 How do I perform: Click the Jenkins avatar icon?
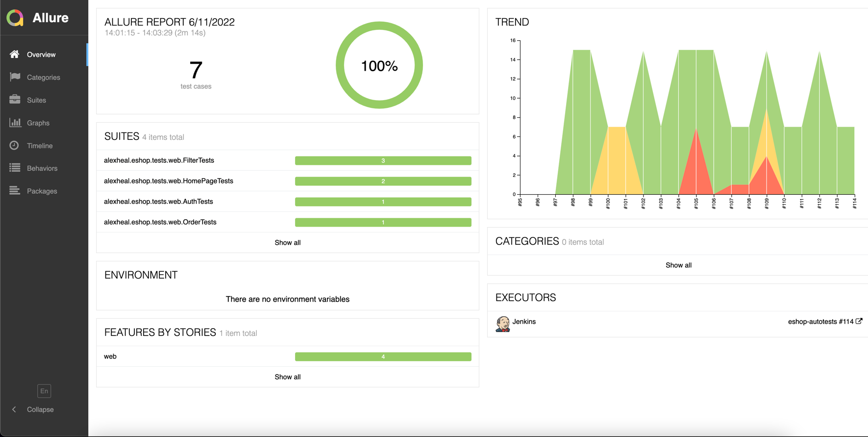(502, 324)
